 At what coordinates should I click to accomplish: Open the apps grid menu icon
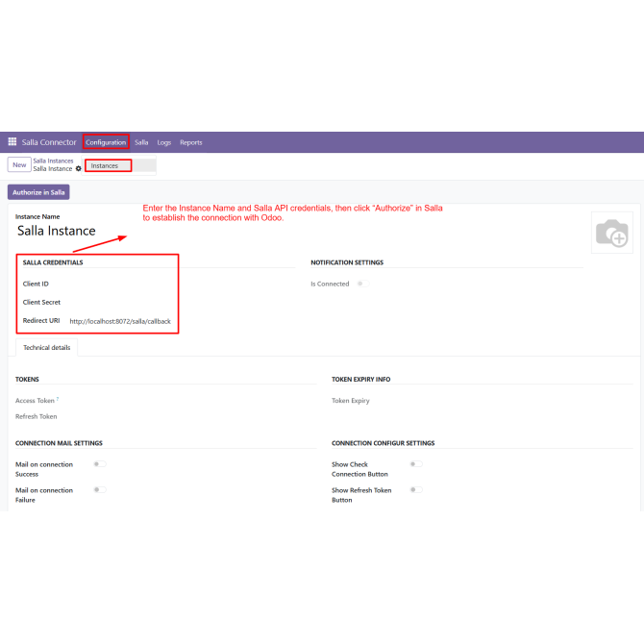point(12,141)
